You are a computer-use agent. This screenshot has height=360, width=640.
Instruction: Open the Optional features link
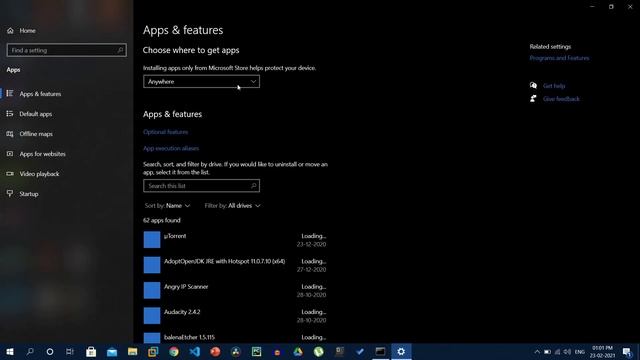tap(165, 132)
